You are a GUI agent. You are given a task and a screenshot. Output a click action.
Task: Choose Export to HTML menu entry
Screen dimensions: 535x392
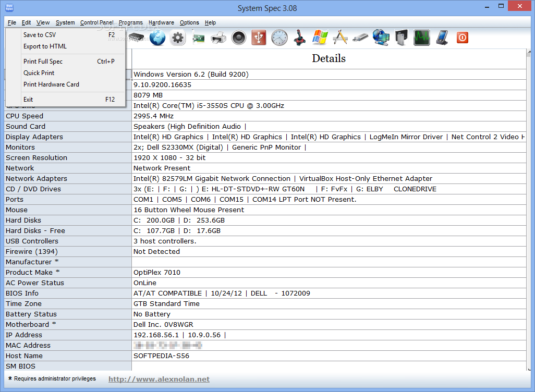pos(66,46)
